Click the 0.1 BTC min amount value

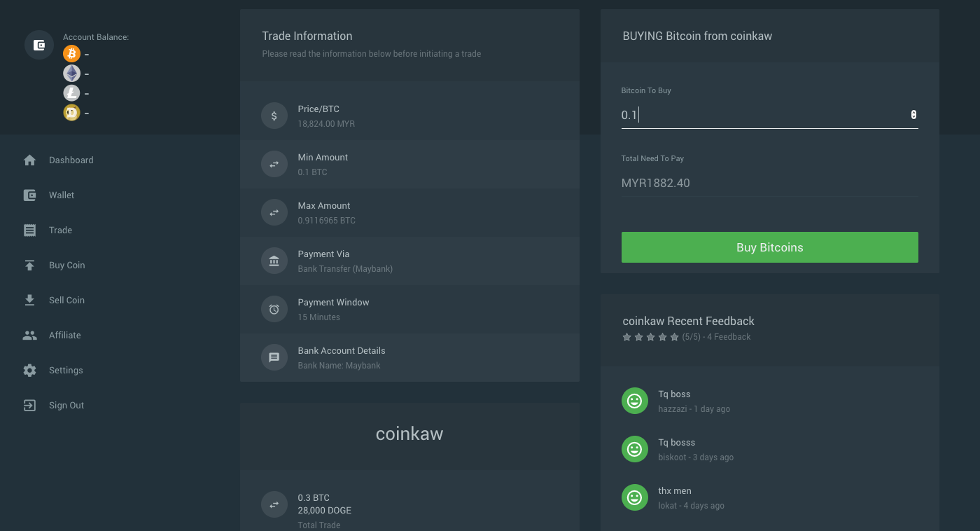(x=312, y=172)
